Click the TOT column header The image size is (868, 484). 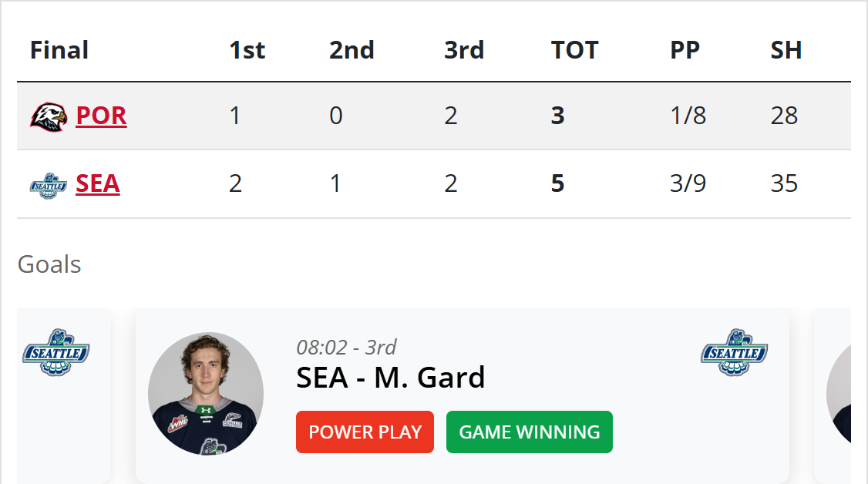pos(574,50)
